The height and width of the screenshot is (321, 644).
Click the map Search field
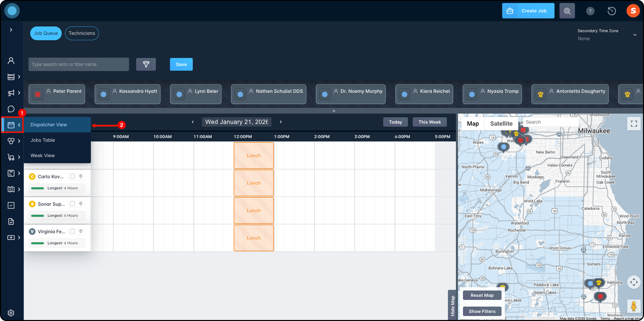(551, 122)
